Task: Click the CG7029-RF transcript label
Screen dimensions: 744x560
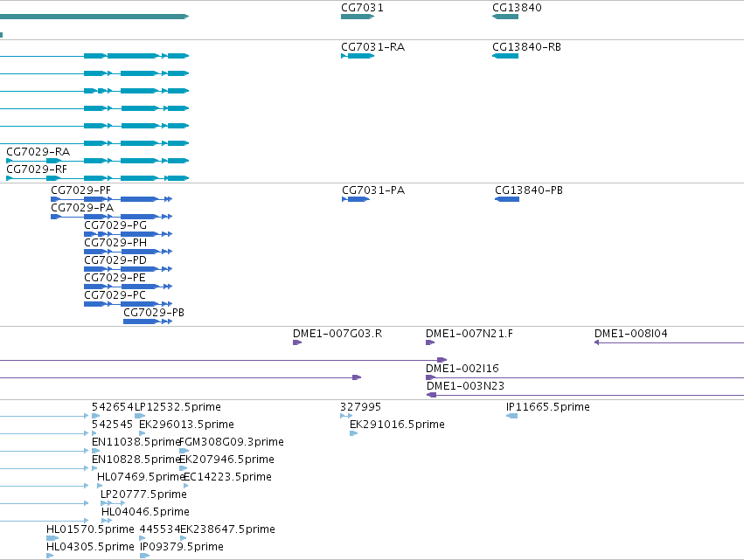Action: coord(37,169)
